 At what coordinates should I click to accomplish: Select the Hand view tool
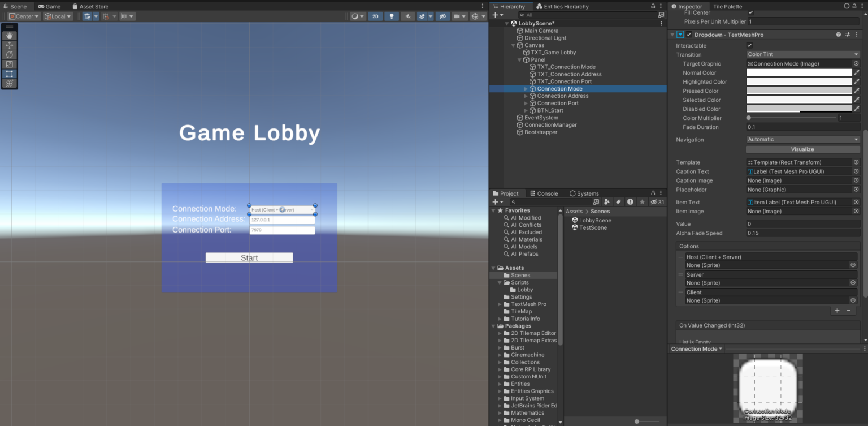[10, 36]
